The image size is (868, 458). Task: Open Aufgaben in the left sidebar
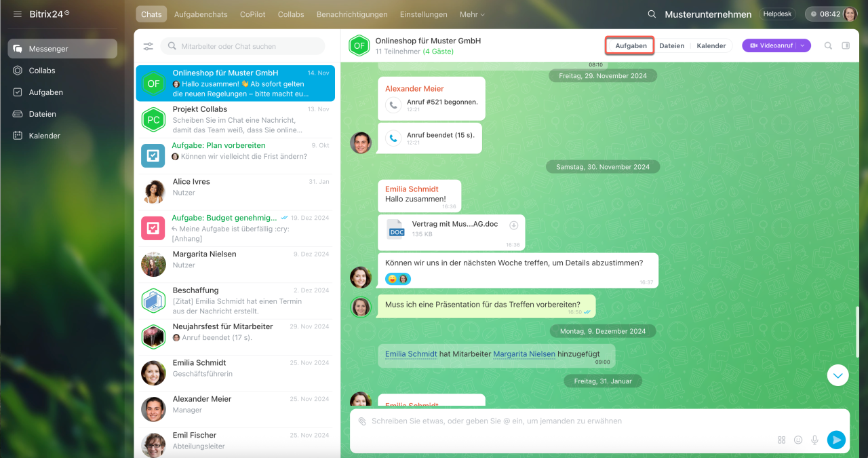pos(46,92)
